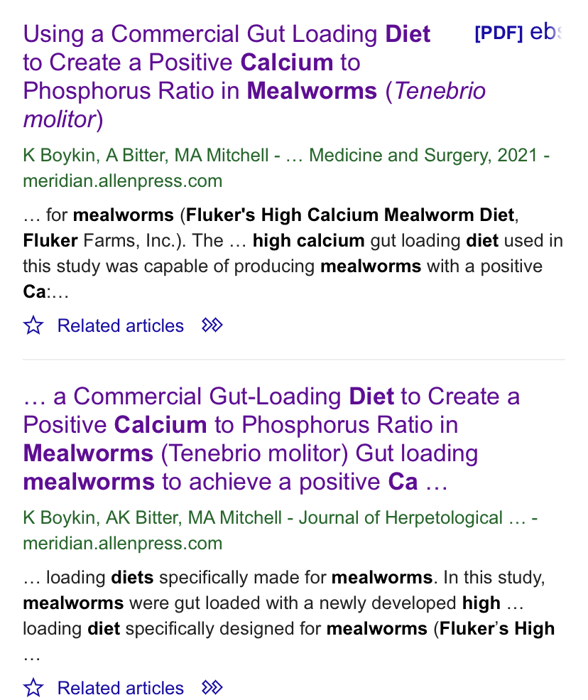588x700 pixels.
Task: Open first result's Related articles
Action: pyautogui.click(x=121, y=325)
